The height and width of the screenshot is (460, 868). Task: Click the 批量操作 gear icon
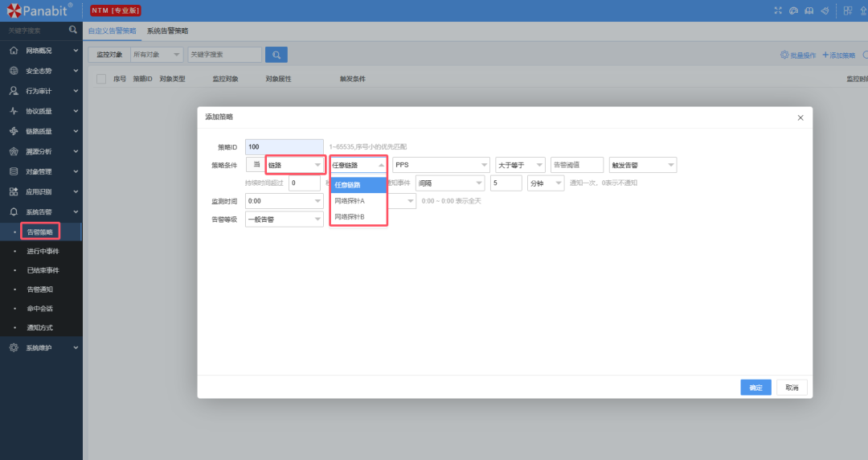coord(784,55)
